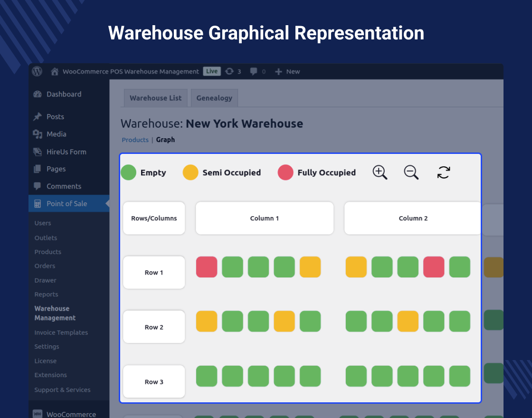Screen dimensions: 532x418
Task: Click the yellow Semi Occupied legend indicator
Action: click(x=190, y=172)
